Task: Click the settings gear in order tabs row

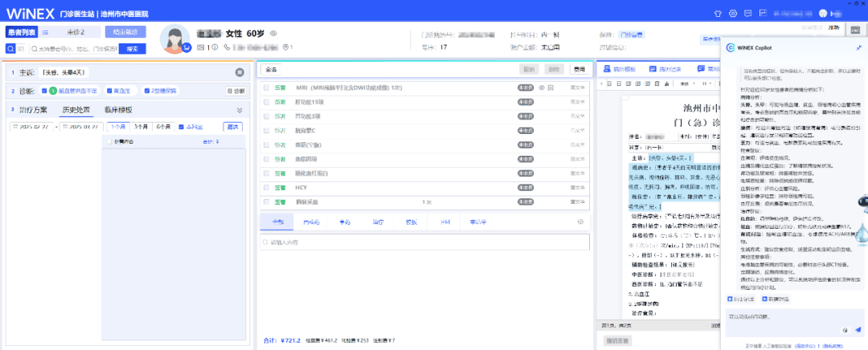Action: tap(580, 221)
